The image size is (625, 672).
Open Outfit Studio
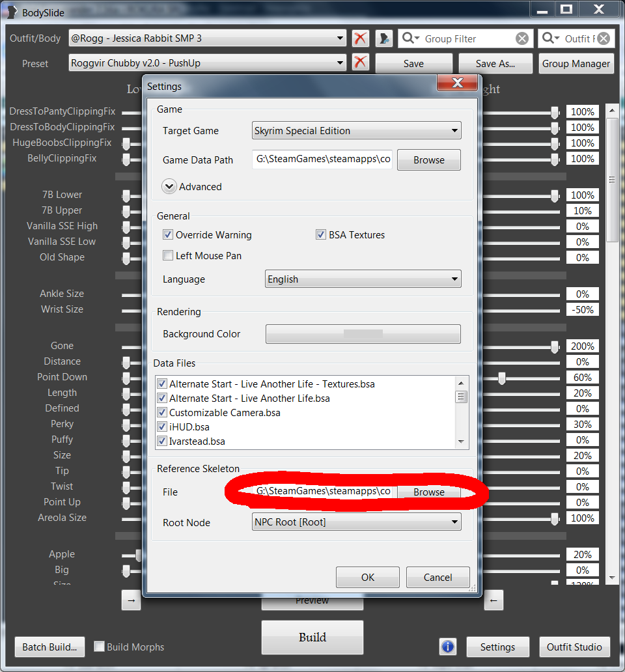pyautogui.click(x=574, y=647)
